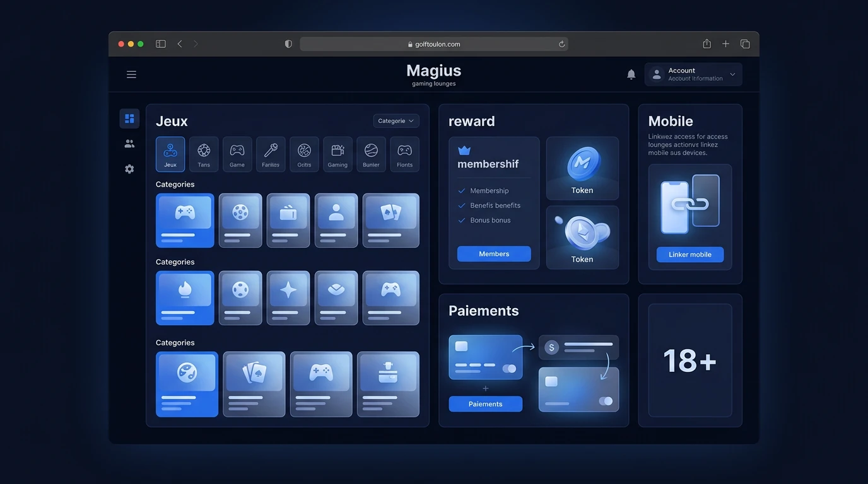Select the Goitrs tab
The width and height of the screenshot is (868, 484).
coord(304,154)
